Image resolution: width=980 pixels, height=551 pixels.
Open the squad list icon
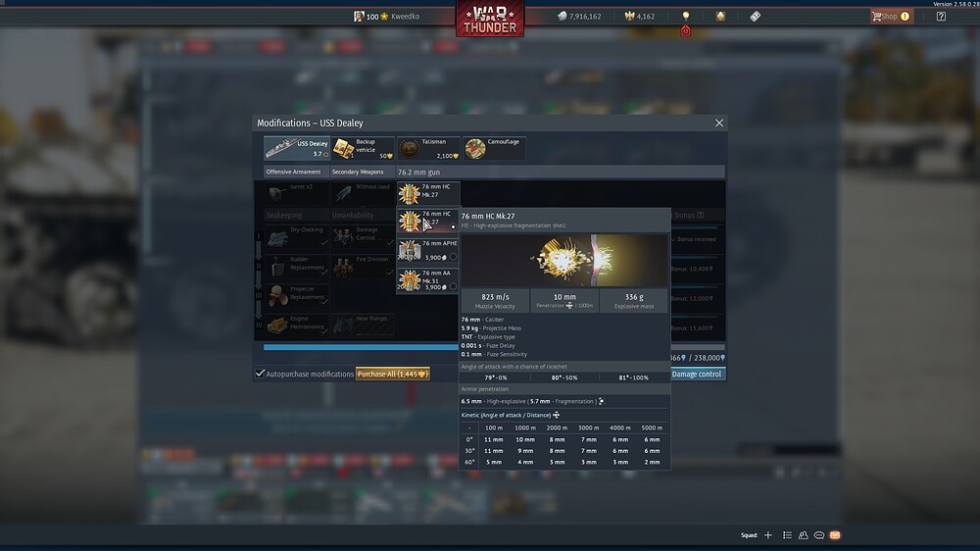(x=788, y=535)
